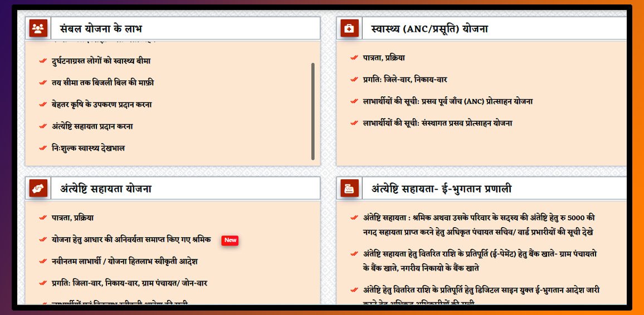Click checkmark bullet beside दुर्घटनाग्रस्त लोगों को स्वास्थ्य बीमा
This screenshot has height=315, width=644.
click(43, 61)
